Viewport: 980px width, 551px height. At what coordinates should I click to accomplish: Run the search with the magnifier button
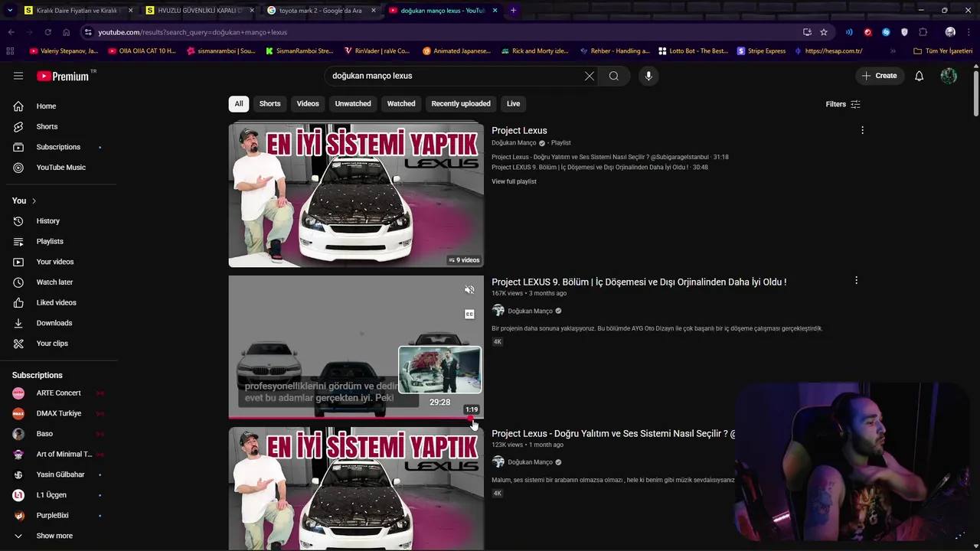point(613,76)
